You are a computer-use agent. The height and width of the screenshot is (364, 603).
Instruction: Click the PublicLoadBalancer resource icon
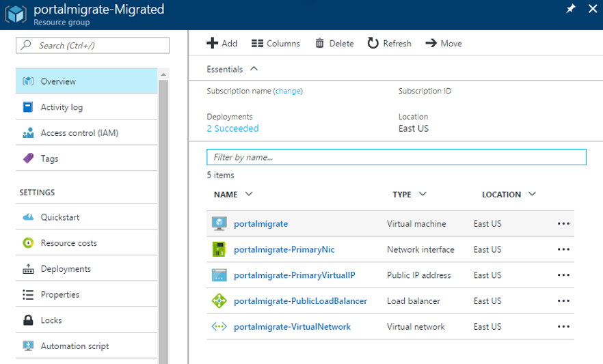tap(219, 300)
